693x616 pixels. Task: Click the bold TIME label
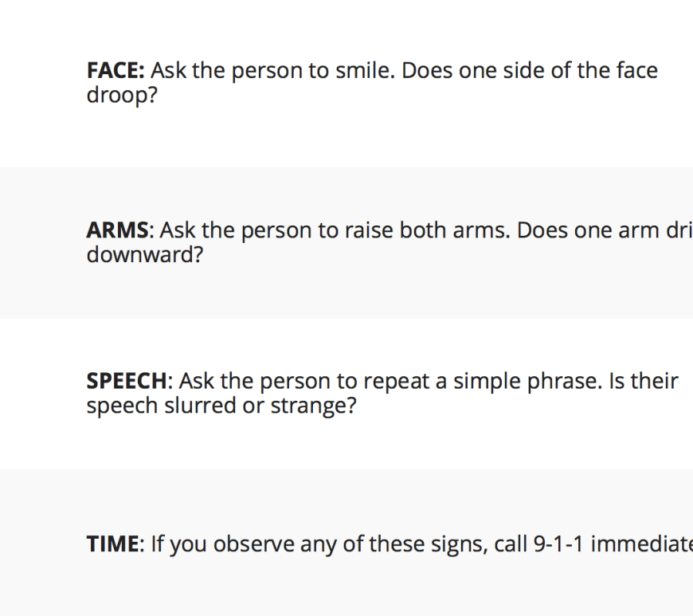pyautogui.click(x=112, y=544)
